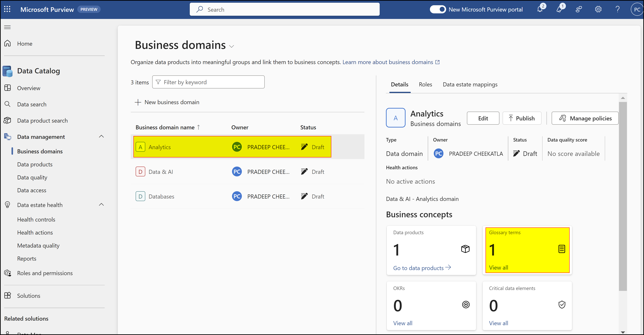Click the Data estate health lightbulb icon
The width and height of the screenshot is (644, 335).
click(x=7, y=204)
